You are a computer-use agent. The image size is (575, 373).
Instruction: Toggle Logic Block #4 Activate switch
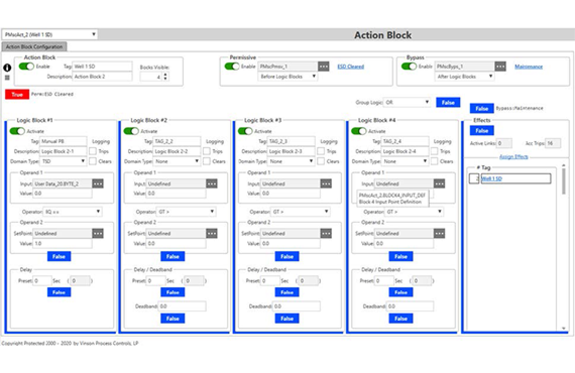coord(359,131)
